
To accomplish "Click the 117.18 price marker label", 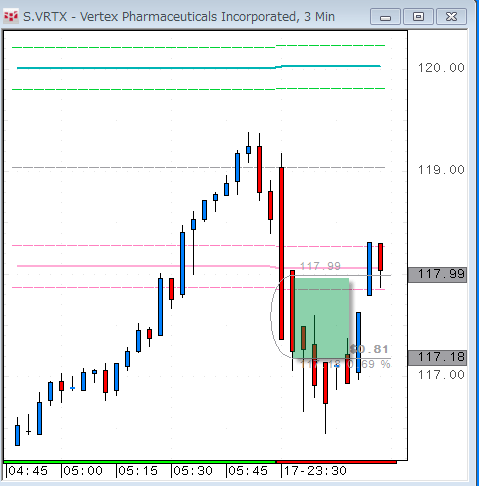I will click(437, 358).
